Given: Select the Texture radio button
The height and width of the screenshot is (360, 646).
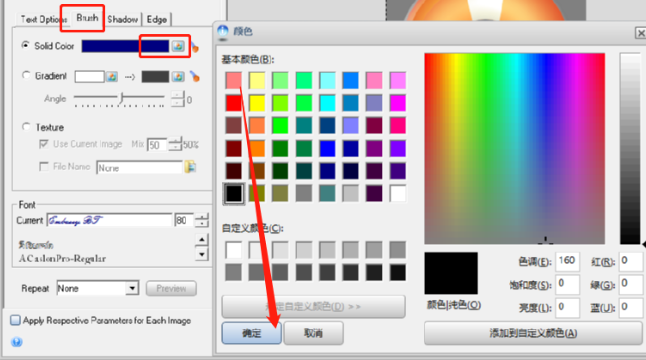Looking at the screenshot, I should (x=26, y=126).
